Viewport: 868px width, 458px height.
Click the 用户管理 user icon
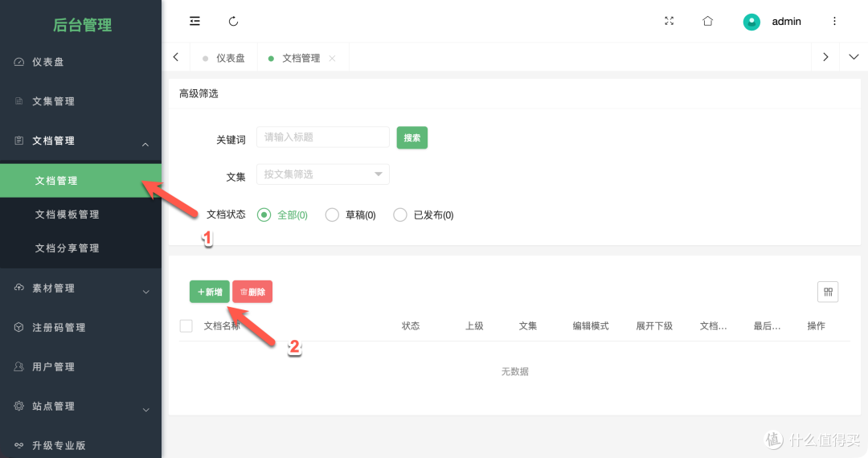(18, 366)
